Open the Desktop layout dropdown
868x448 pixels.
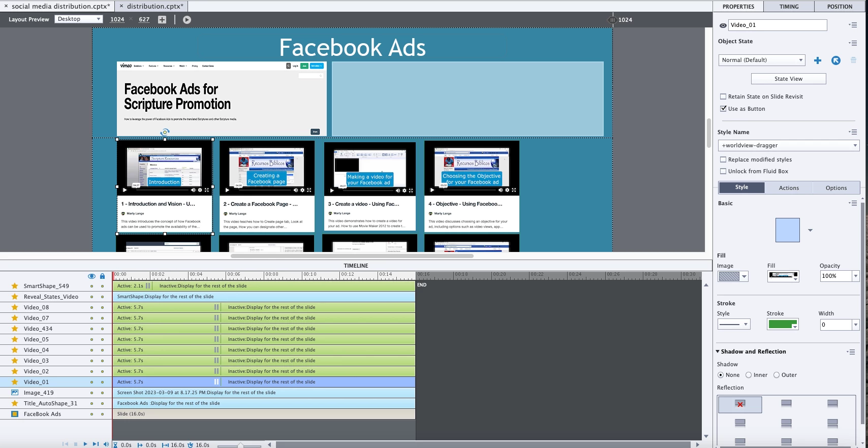(x=79, y=19)
